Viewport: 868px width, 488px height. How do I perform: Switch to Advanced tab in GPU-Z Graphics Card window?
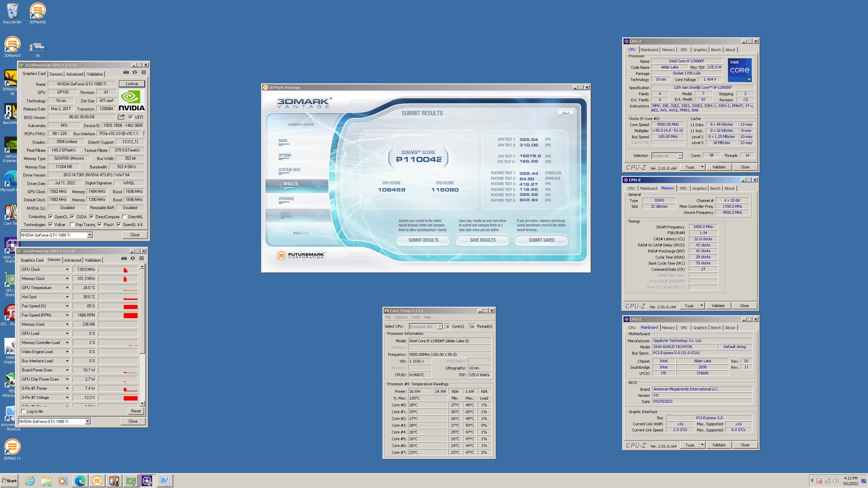coord(75,74)
